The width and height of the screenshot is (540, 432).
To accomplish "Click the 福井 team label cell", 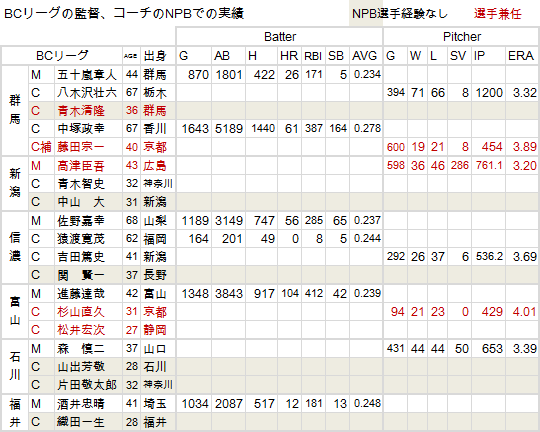I will click(x=15, y=413).
